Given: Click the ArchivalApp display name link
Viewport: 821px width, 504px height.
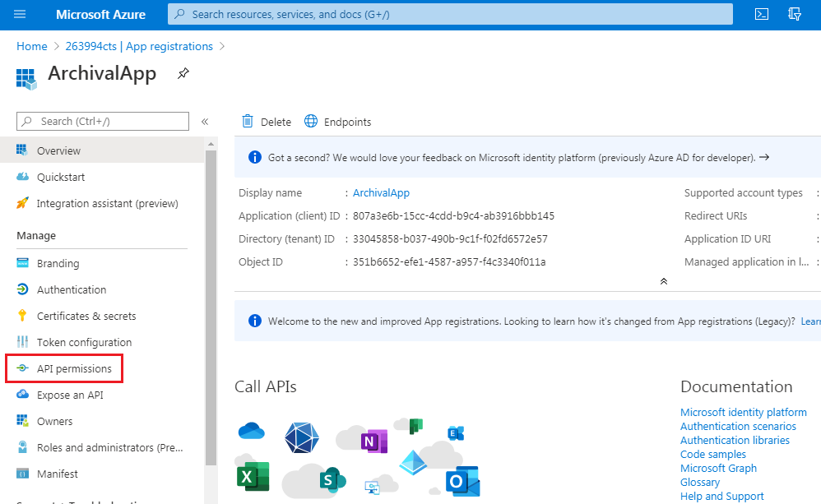Looking at the screenshot, I should (381, 192).
